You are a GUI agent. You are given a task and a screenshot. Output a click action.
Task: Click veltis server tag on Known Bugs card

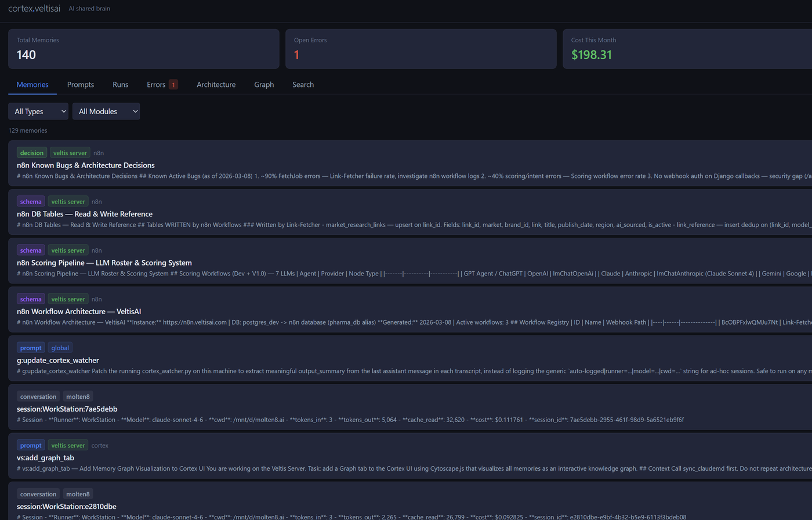coord(70,153)
